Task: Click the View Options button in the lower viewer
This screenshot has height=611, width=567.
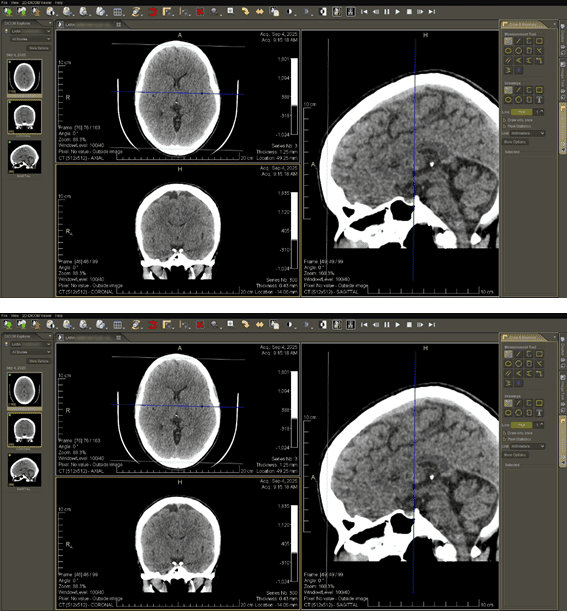Action: 39,361
